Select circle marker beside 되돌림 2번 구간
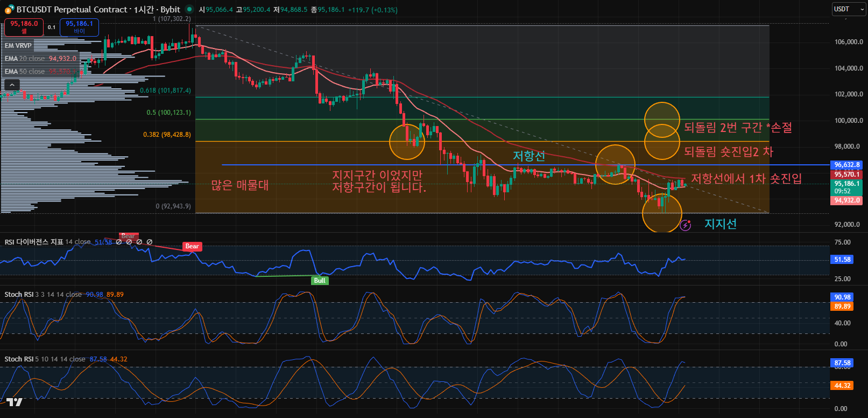868x418 pixels. click(662, 120)
